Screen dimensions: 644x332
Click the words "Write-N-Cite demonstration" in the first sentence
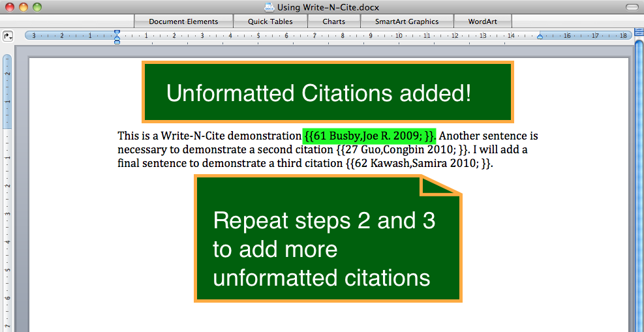[231, 136]
